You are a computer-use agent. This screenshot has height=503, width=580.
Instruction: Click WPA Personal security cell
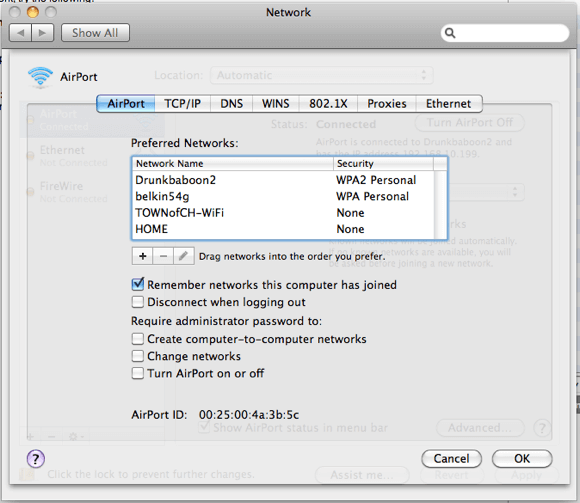click(372, 196)
